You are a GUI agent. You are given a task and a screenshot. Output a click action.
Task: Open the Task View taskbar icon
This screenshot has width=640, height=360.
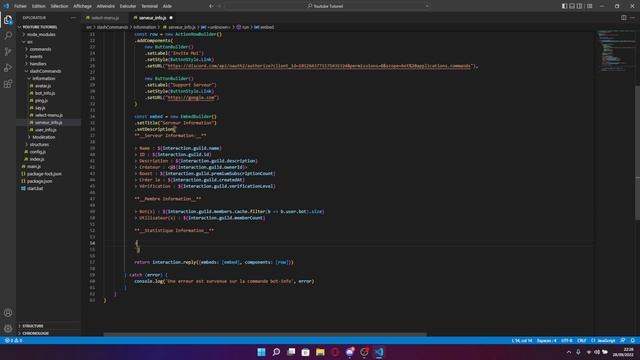coord(291,352)
